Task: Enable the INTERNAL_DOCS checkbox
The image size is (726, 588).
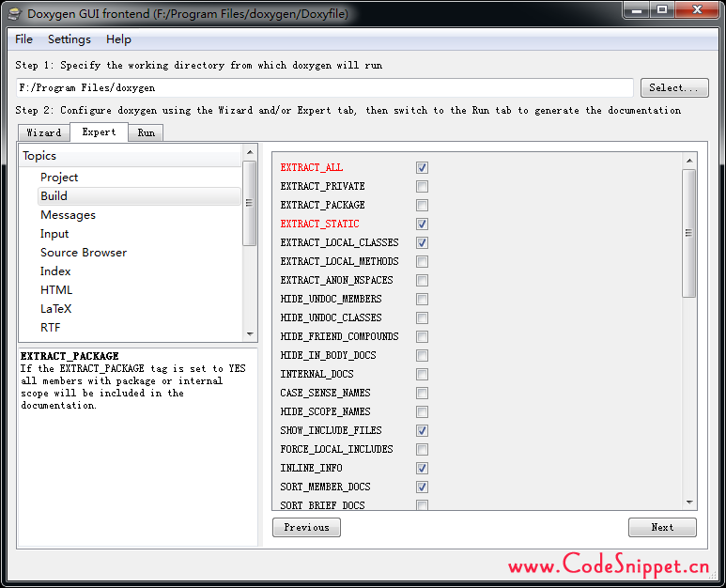Action: [422, 374]
